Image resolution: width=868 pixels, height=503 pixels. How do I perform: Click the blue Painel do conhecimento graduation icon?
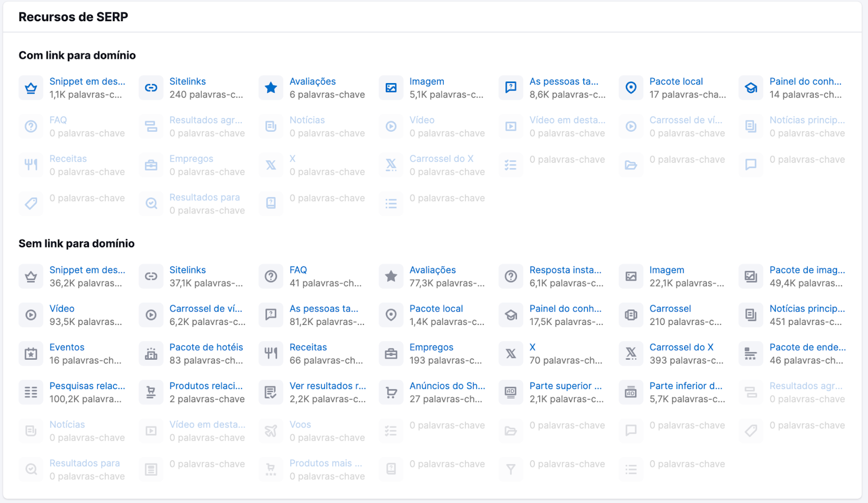[751, 88]
